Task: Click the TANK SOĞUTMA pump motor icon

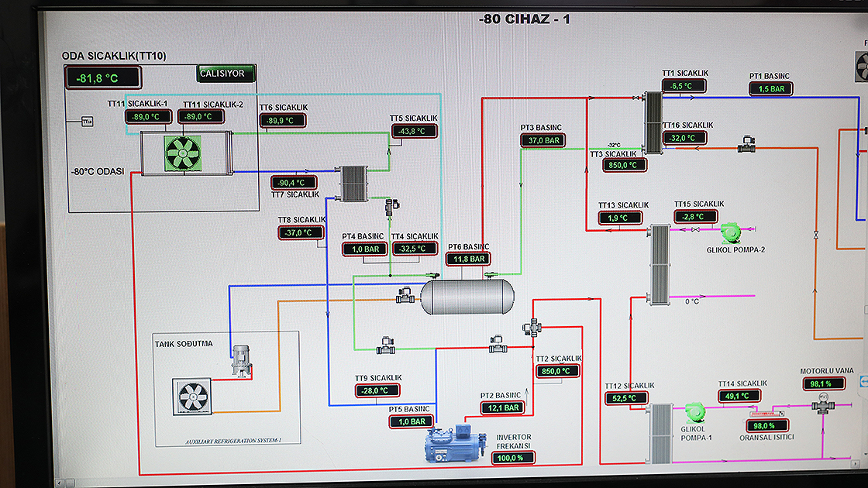Action: [x=242, y=361]
